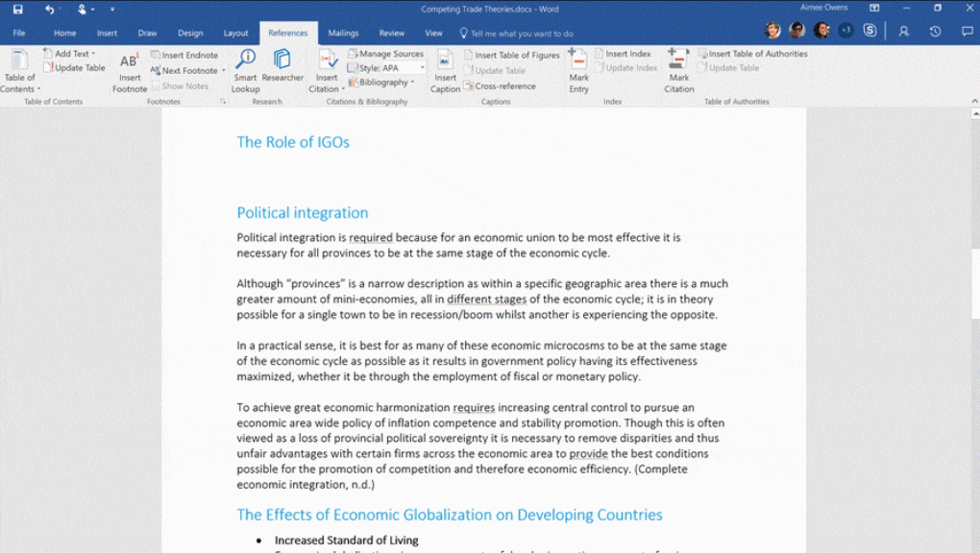Switch to the Layout tab
This screenshot has width=980, height=553.
click(x=235, y=33)
